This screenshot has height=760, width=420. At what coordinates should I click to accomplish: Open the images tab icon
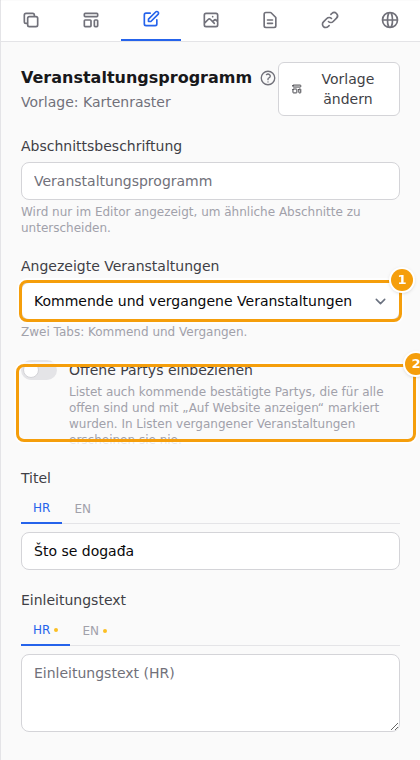point(211,20)
